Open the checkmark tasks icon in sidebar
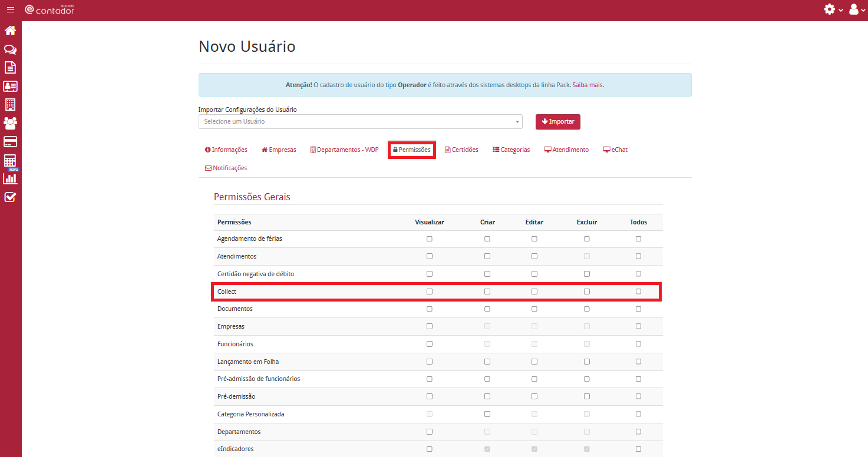 10,197
